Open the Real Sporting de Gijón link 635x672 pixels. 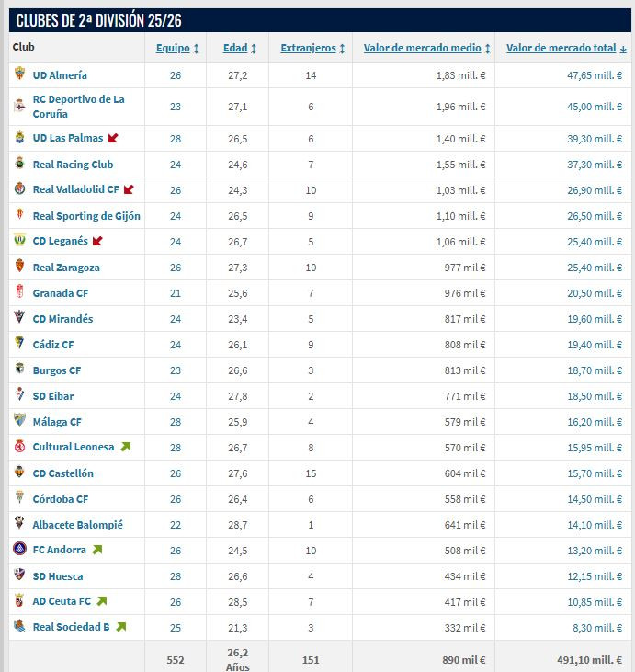(x=86, y=216)
